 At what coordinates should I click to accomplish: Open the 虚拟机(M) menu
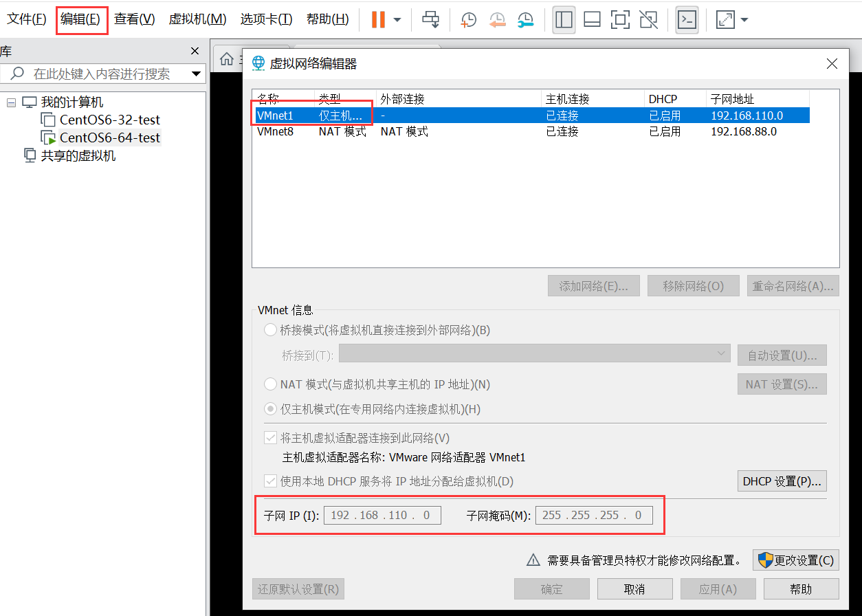click(198, 19)
